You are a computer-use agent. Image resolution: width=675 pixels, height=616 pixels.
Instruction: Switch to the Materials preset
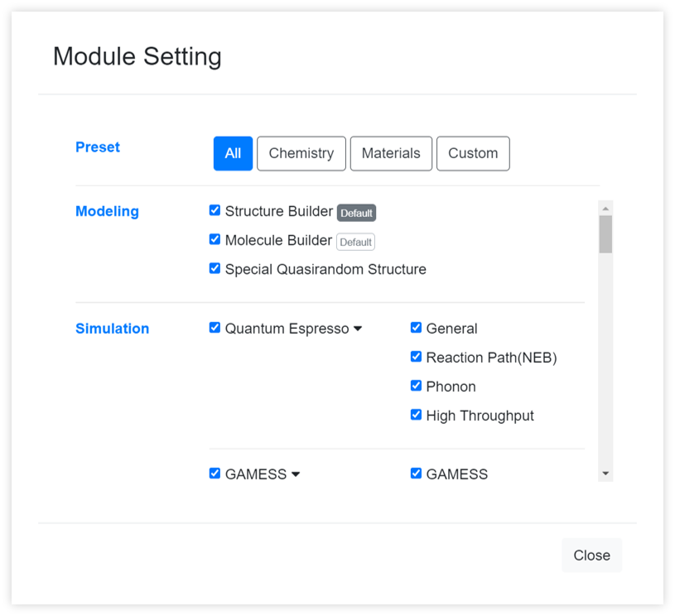(x=391, y=153)
